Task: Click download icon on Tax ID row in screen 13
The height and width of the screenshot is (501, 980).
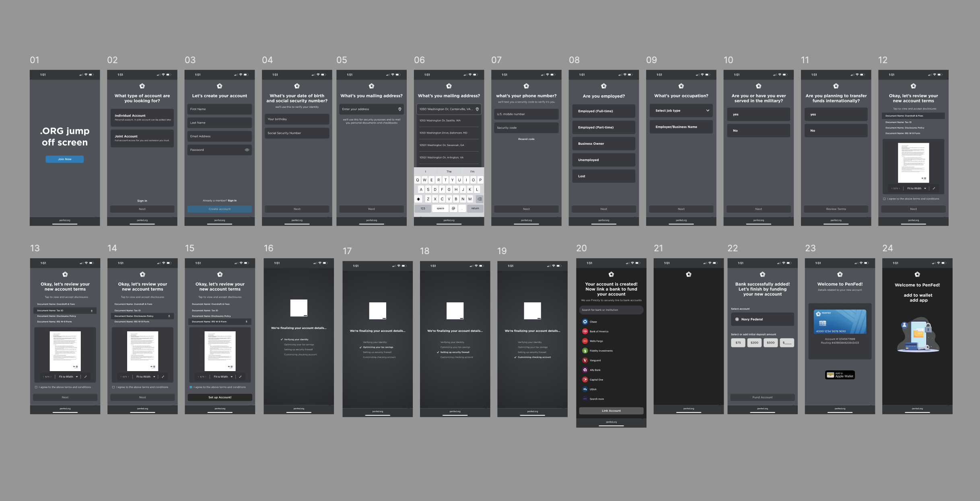Action: tap(92, 311)
